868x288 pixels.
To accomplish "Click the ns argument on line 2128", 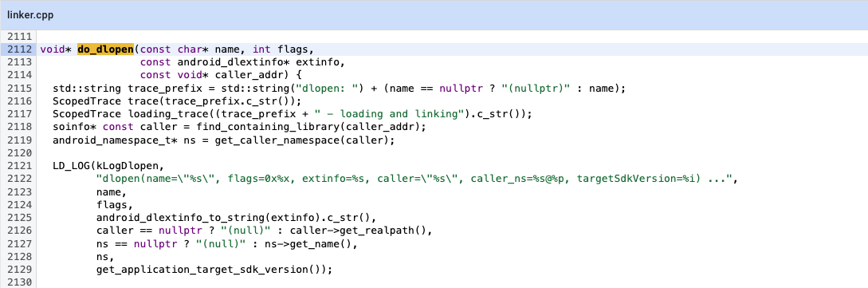I will point(103,256).
